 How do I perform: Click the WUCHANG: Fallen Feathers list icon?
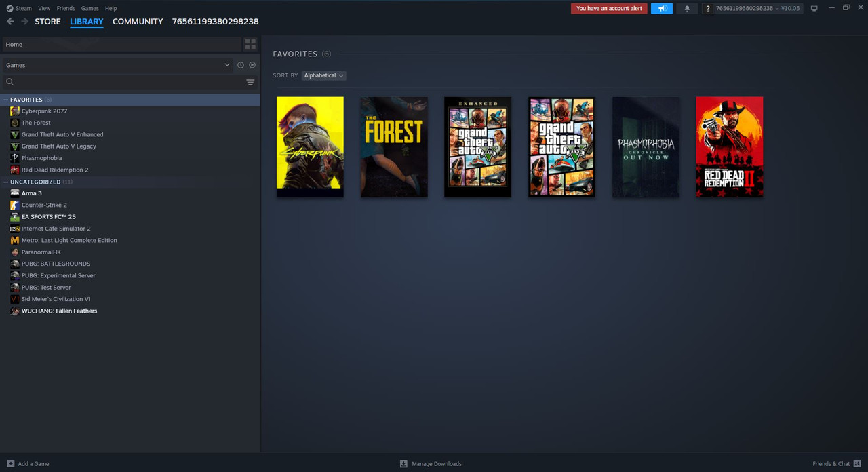click(x=15, y=311)
